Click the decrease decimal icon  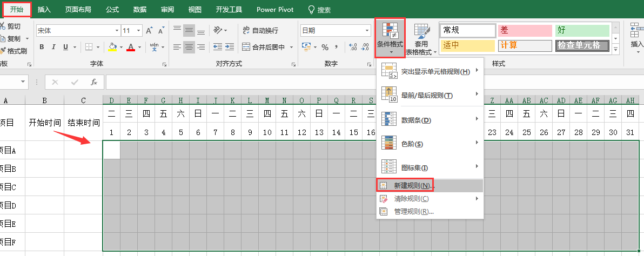[364, 47]
